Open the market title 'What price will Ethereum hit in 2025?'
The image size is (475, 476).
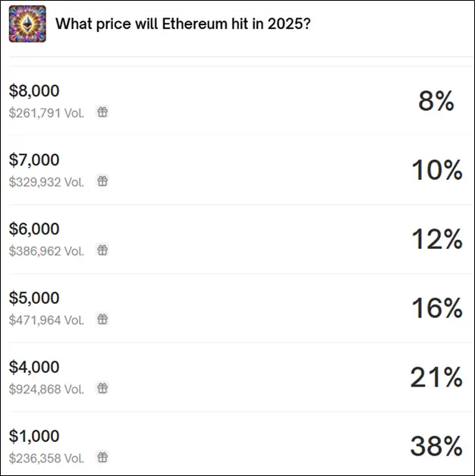pos(183,24)
